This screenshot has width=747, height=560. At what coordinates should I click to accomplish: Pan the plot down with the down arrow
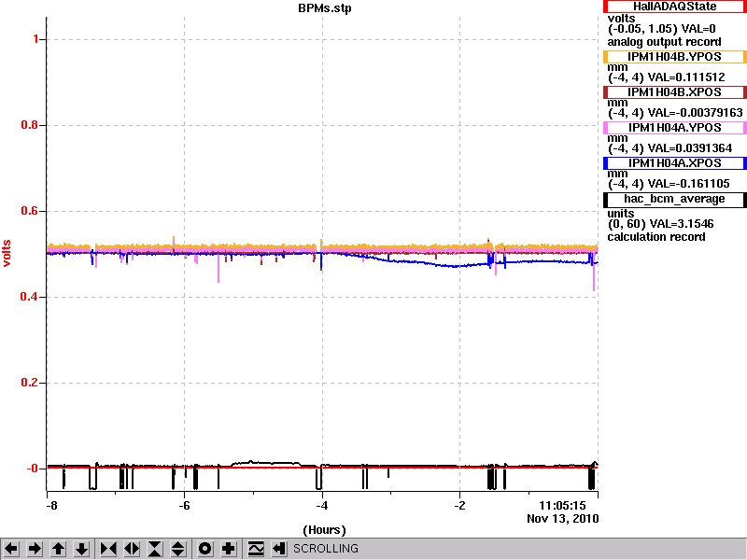(x=82, y=549)
